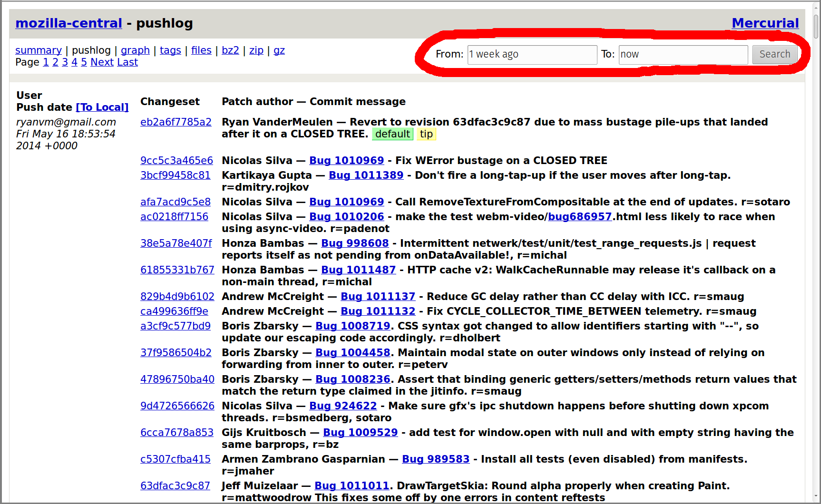This screenshot has width=821, height=504.
Task: Open changeset eb2a6f7785a2
Action: (x=176, y=122)
